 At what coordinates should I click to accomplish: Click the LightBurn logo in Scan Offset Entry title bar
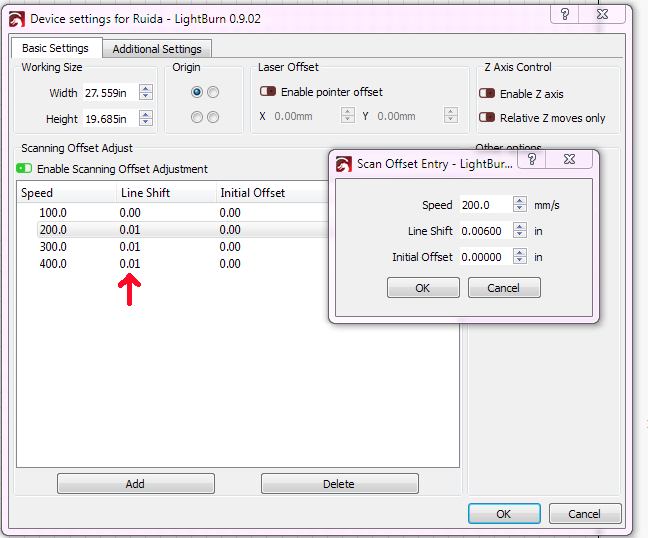[344, 164]
